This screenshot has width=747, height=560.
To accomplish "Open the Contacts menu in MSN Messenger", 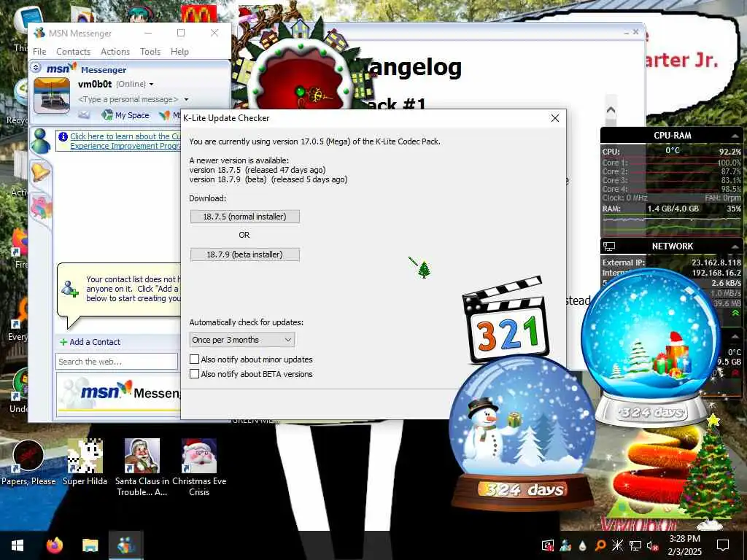I will pos(74,52).
